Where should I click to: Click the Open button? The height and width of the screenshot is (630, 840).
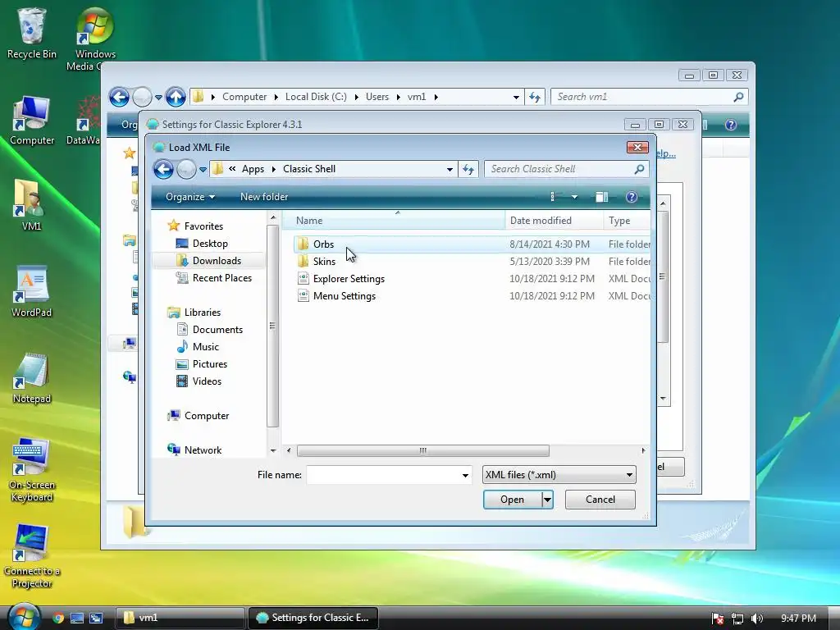[512, 500]
